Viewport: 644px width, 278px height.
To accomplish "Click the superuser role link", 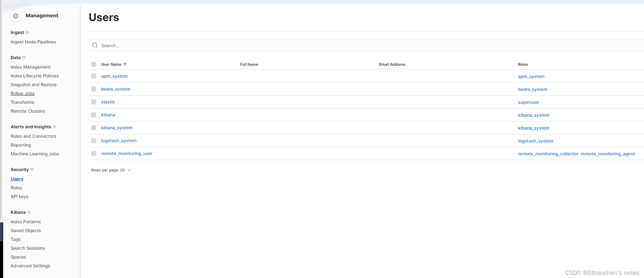I will coord(529,102).
